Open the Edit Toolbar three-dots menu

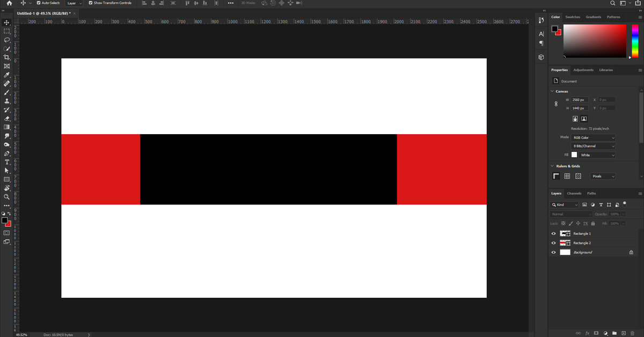pyautogui.click(x=7, y=206)
